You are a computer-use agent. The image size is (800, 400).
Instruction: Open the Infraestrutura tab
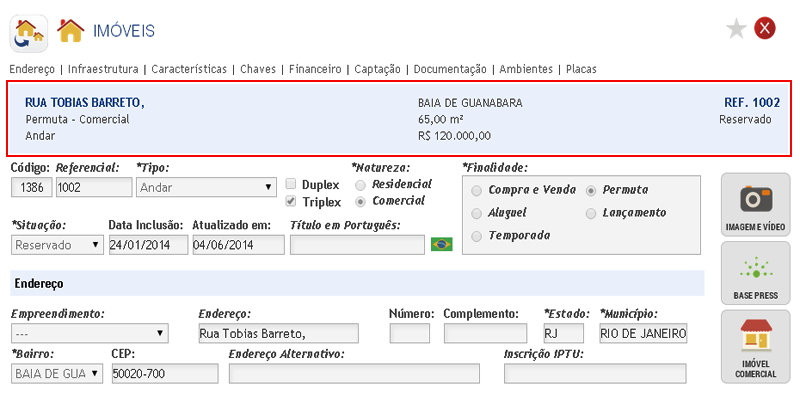click(x=103, y=69)
